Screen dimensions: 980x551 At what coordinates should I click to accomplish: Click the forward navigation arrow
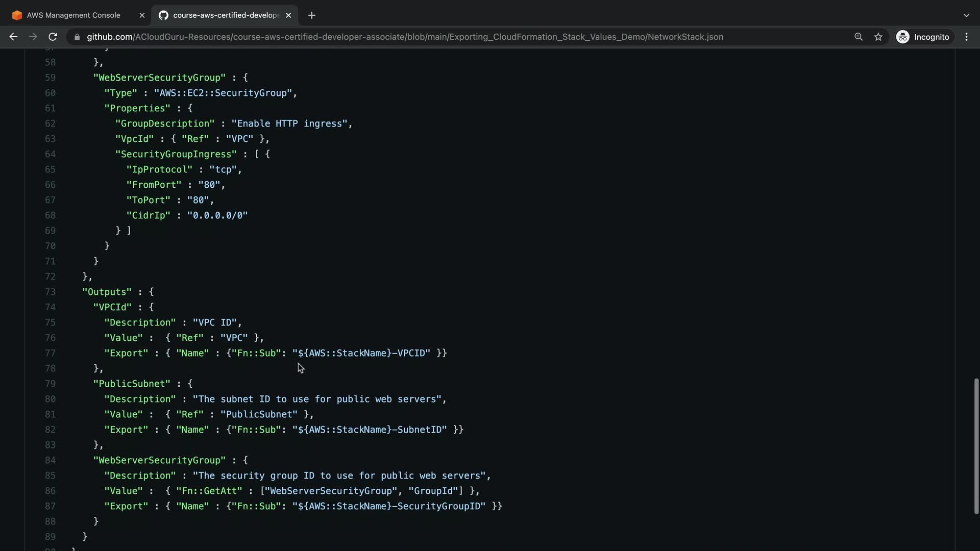pyautogui.click(x=33, y=37)
